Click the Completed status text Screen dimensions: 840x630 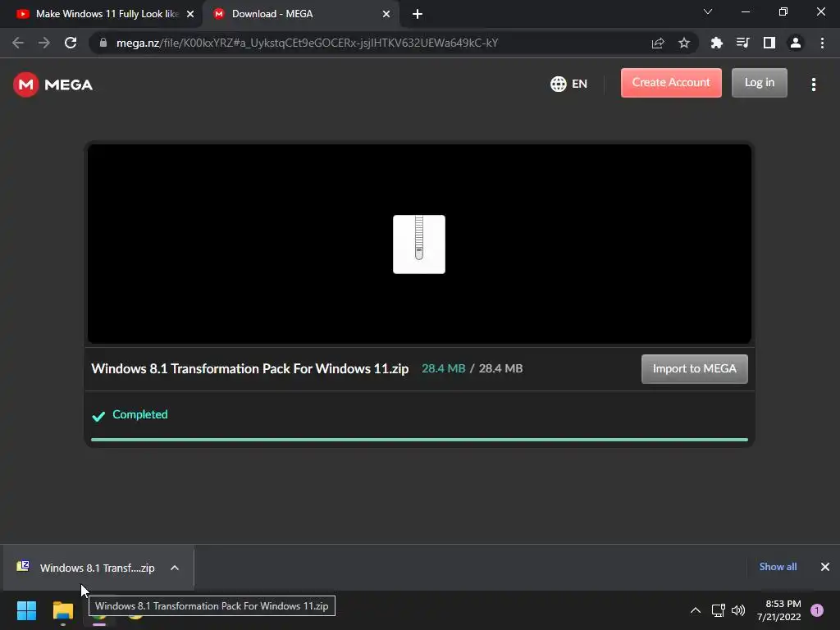coord(139,414)
